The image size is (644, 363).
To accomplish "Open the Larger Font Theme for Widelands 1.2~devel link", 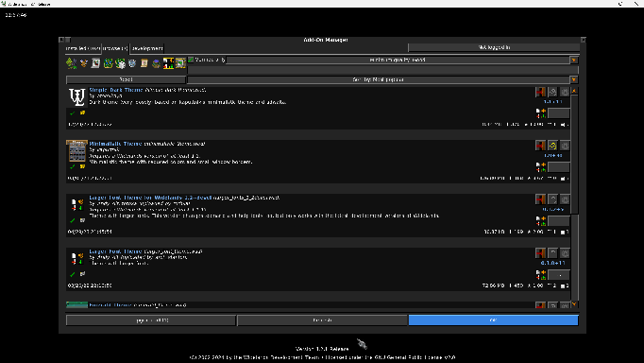I will pyautogui.click(x=150, y=198).
